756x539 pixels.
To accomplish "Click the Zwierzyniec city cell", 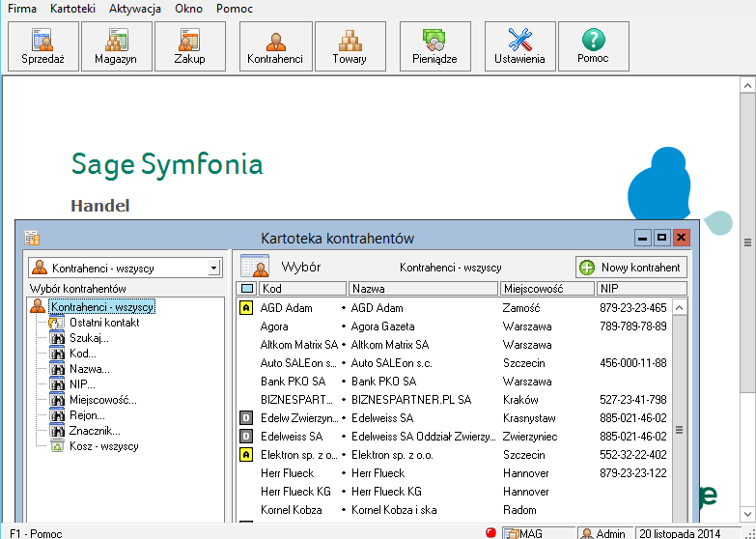I will (x=530, y=437).
